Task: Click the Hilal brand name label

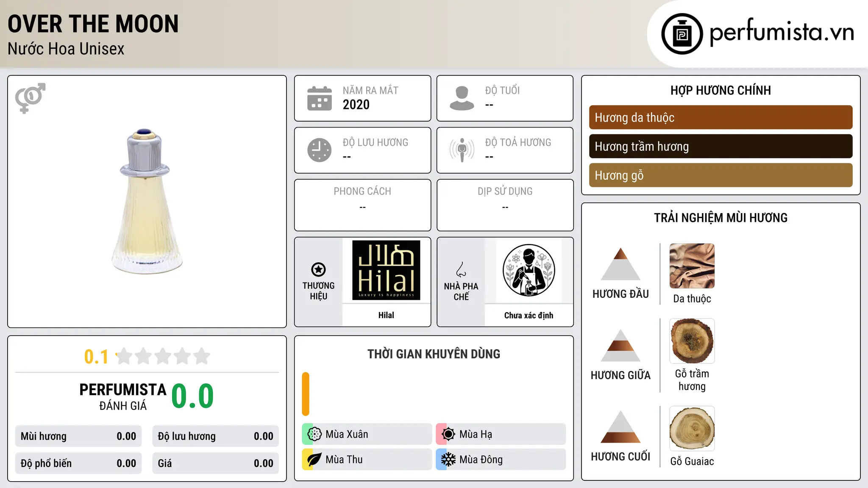Action: [386, 315]
